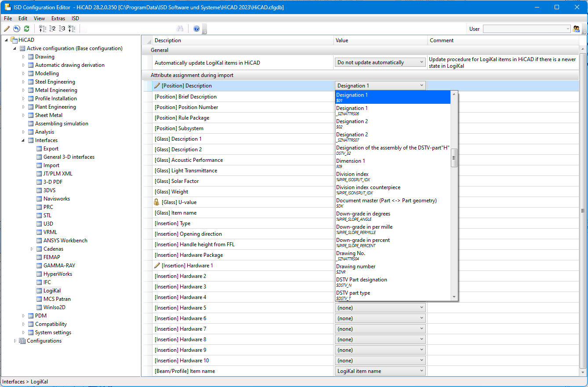Click the first tree level-up toolbar icon
This screenshot has width=588, height=387.
point(43,29)
